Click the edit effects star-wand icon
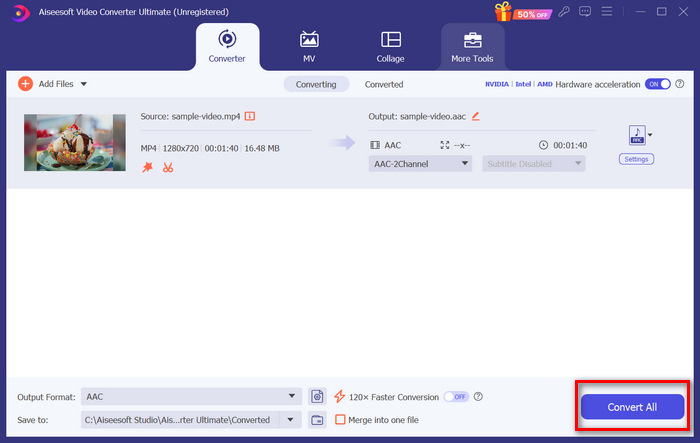This screenshot has height=443, width=700. pos(147,167)
